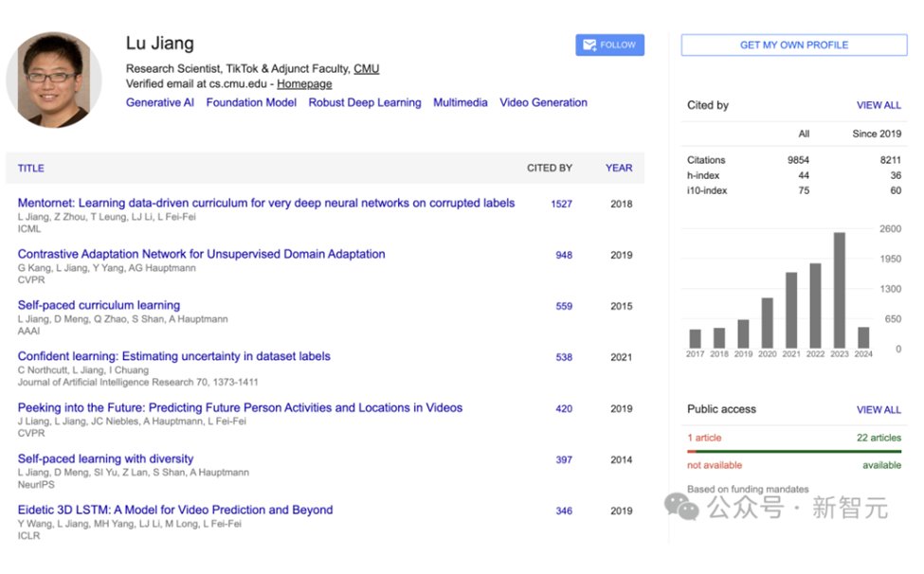Sort publications by YEAR column header
Screen dimensions: 924x574
pyautogui.click(x=619, y=168)
